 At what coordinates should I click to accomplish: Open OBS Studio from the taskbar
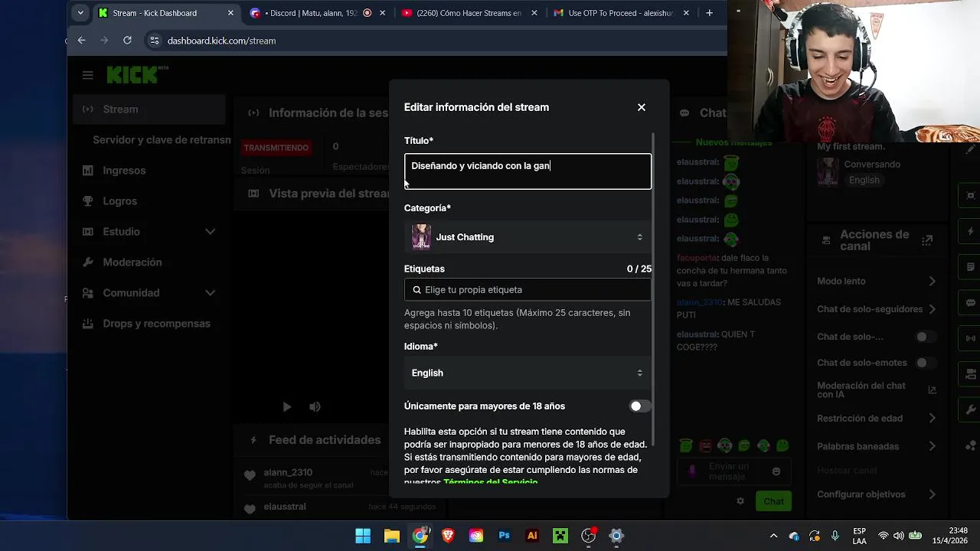pos(588,536)
